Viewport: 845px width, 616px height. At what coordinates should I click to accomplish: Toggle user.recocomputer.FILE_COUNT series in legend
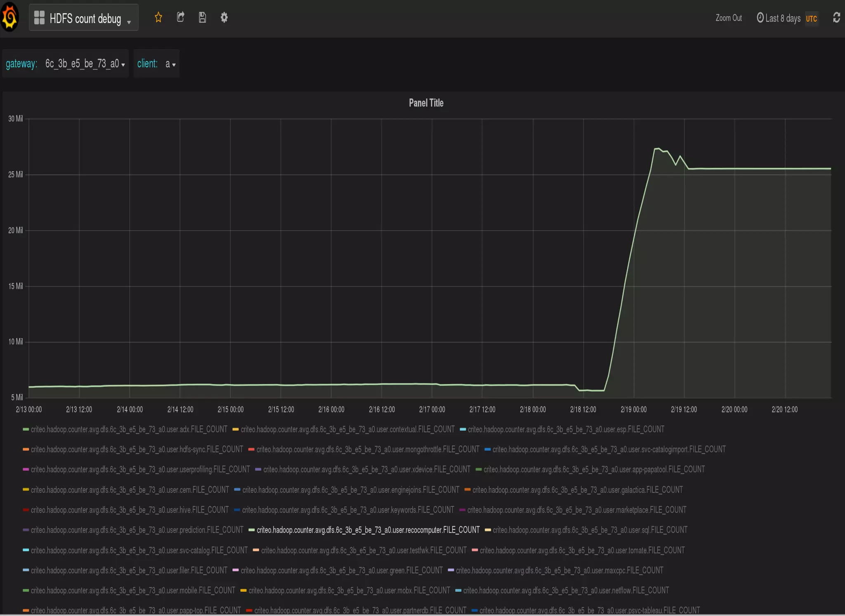[368, 530]
